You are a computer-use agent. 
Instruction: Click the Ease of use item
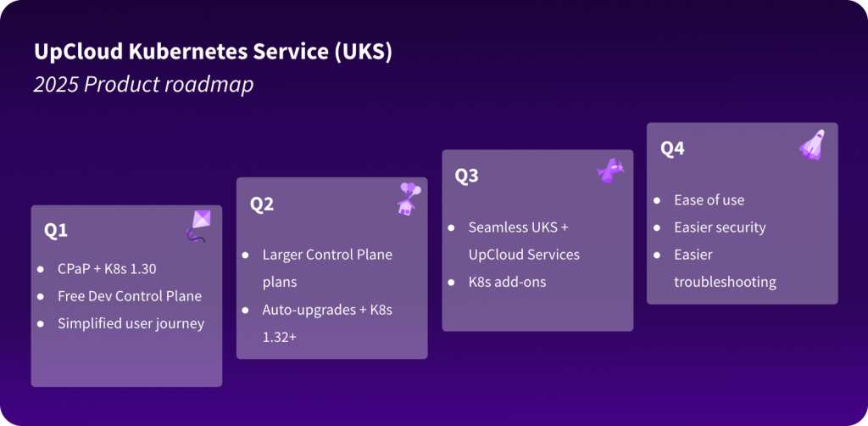(709, 200)
